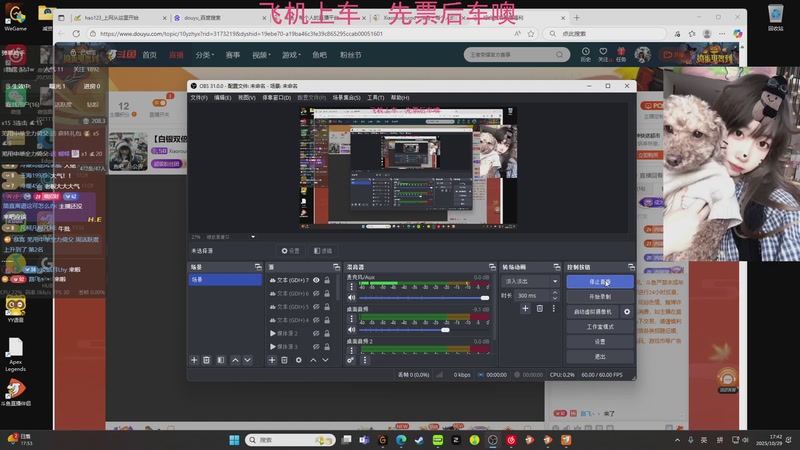This screenshot has height=450, width=800.
Task: Click the 停止直播 button
Action: pyautogui.click(x=600, y=282)
